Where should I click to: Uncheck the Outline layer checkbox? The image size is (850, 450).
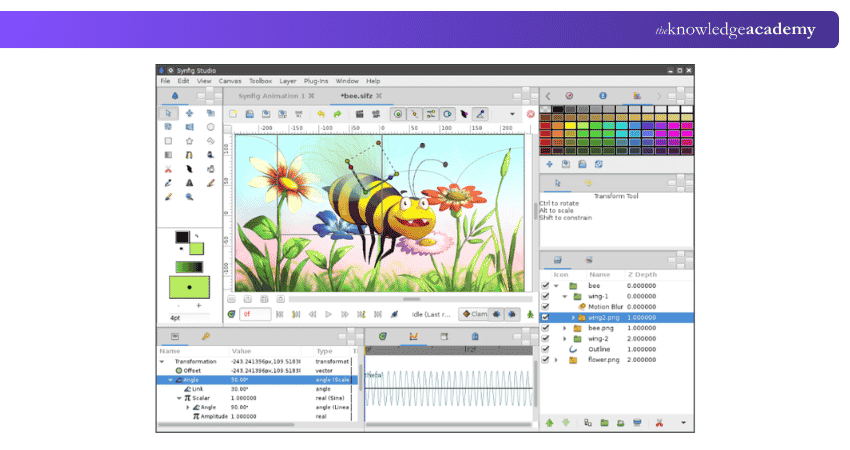545,349
